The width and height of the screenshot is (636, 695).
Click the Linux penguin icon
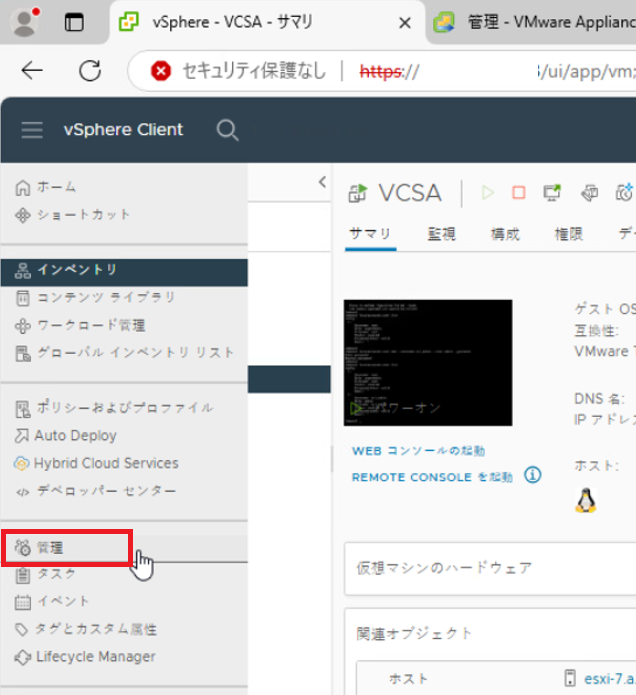[x=585, y=500]
